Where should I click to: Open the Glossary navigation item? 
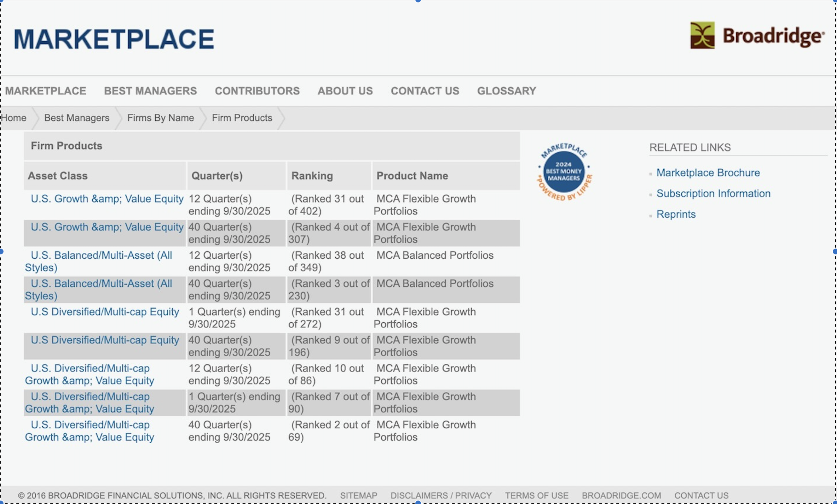pos(506,91)
